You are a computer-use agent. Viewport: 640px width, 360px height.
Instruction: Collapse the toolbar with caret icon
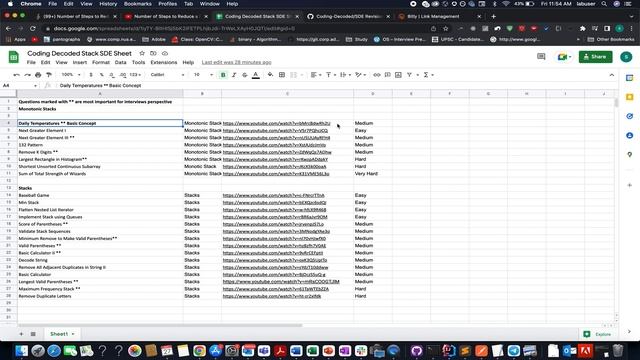tap(611, 75)
